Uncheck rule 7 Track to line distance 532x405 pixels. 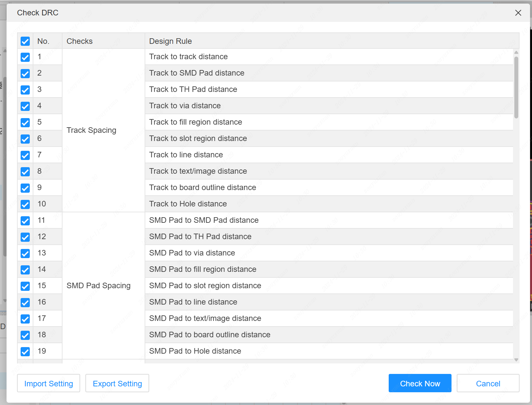point(25,155)
